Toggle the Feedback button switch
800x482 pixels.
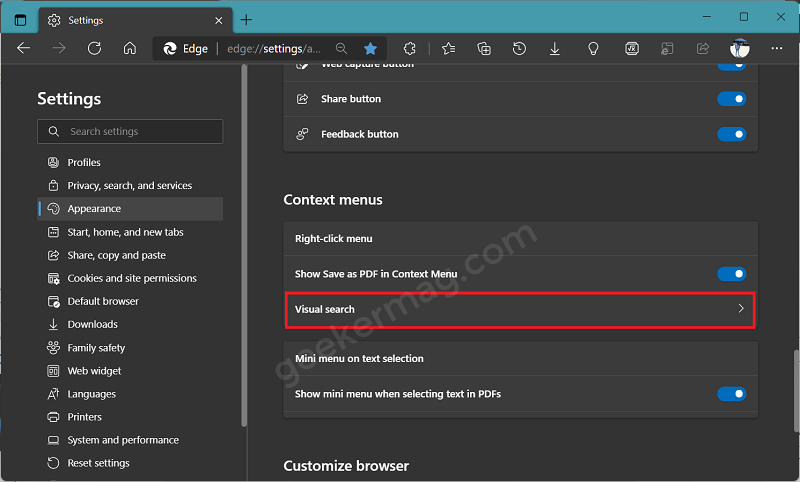[x=732, y=134]
